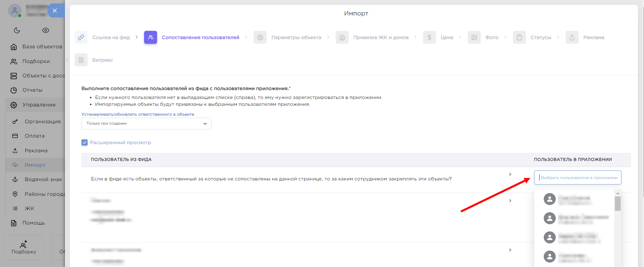644x267 pixels.
Task: Click the feed link chain icon
Action: coord(81,37)
